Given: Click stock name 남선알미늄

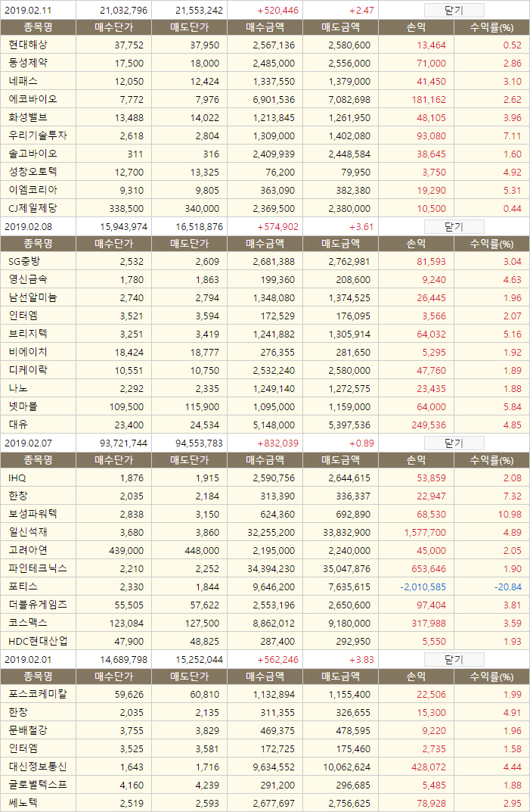Looking at the screenshot, I should (33, 297).
